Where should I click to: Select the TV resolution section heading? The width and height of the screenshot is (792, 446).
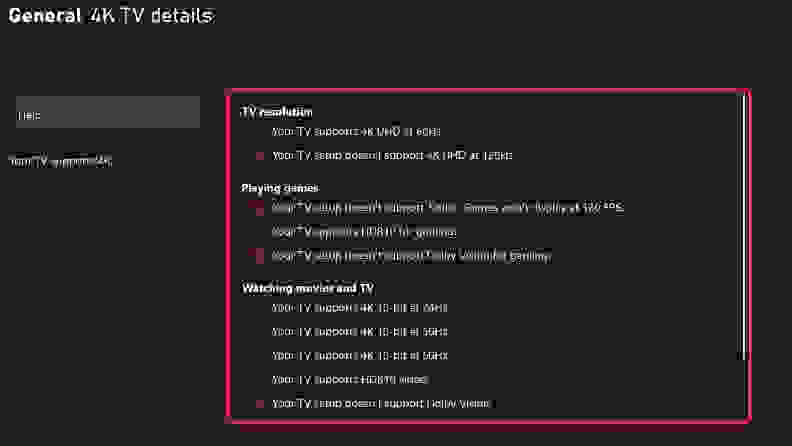(x=277, y=112)
